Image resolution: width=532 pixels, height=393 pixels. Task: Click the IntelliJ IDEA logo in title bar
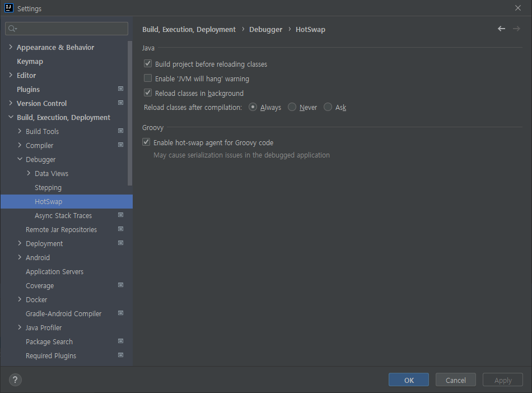[x=8, y=8]
